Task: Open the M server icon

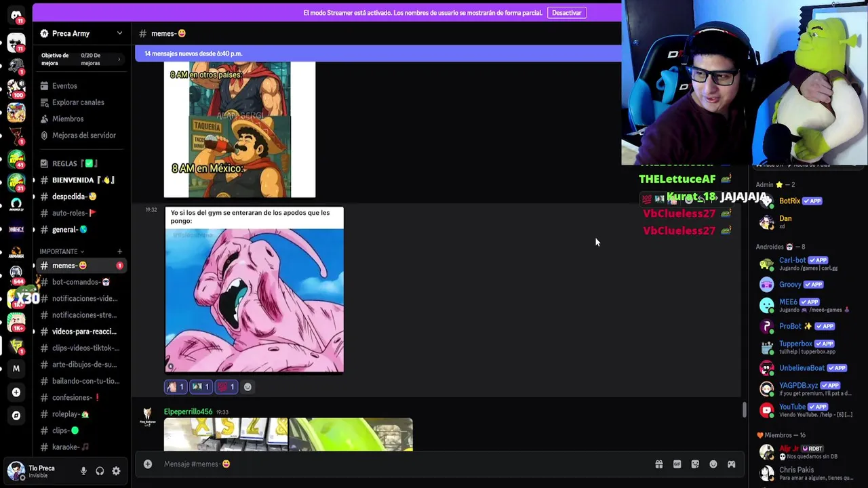Action: [x=16, y=369]
